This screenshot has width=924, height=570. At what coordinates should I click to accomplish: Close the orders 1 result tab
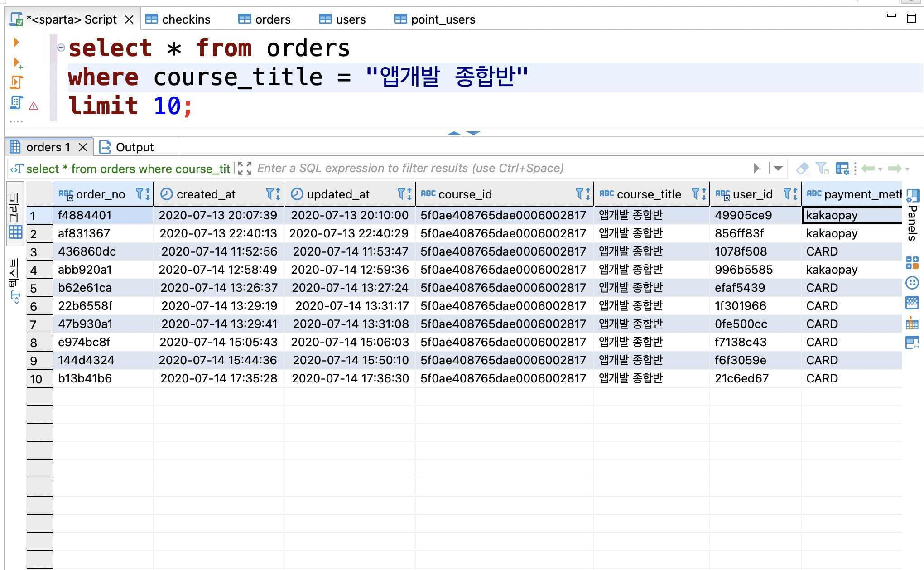click(82, 147)
